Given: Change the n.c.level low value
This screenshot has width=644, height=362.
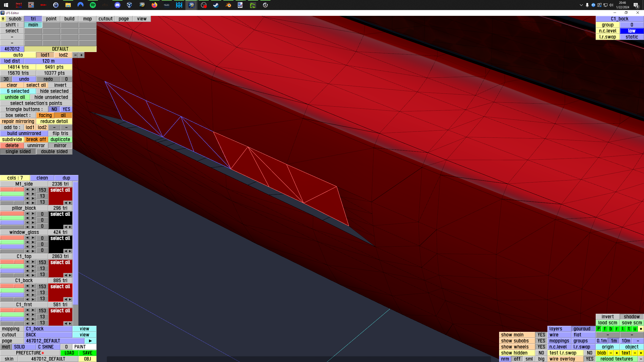Looking at the screenshot, I should 631,31.
